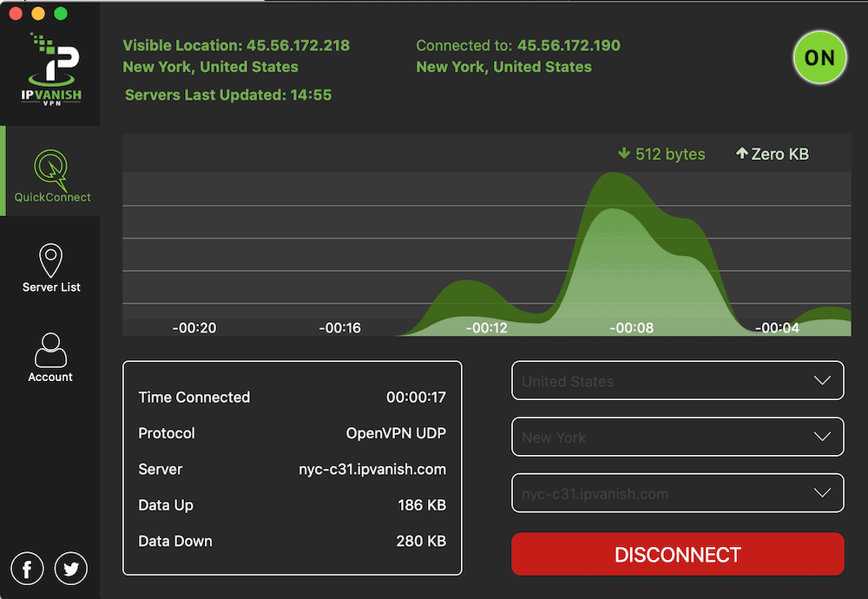This screenshot has height=599, width=868.
Task: Toggle the green ON connection switch
Action: [x=819, y=58]
